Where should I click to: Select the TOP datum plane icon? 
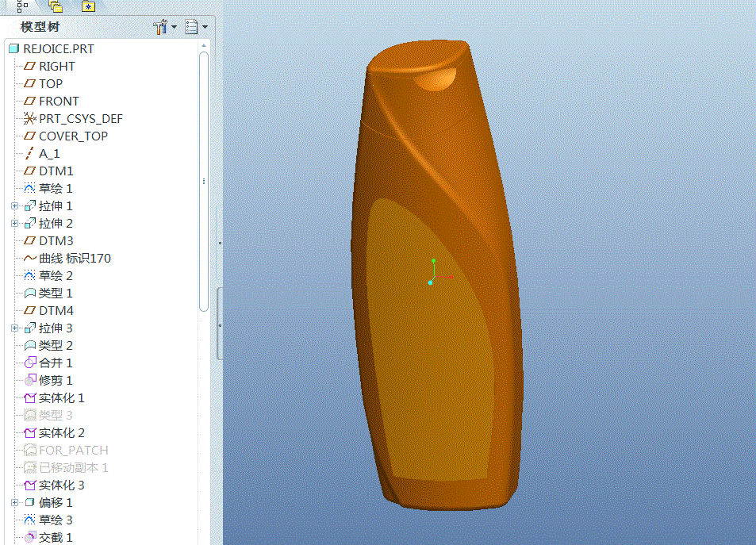[30, 83]
